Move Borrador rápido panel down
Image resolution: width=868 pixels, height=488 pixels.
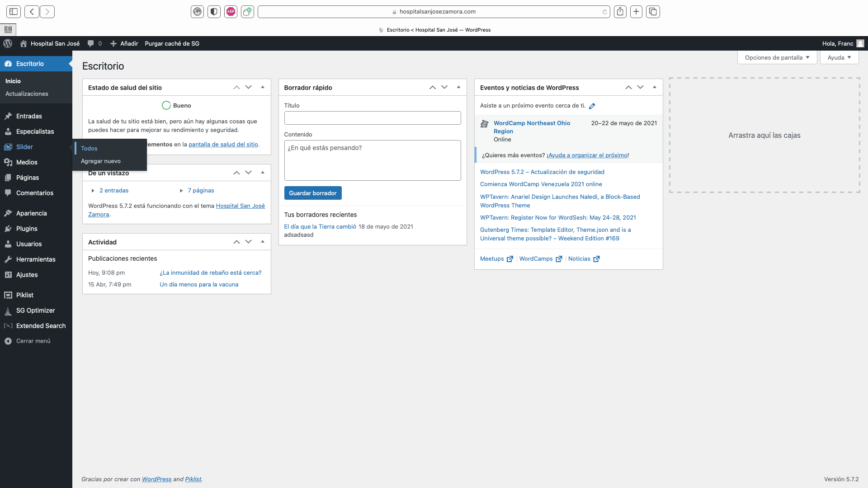(x=444, y=87)
